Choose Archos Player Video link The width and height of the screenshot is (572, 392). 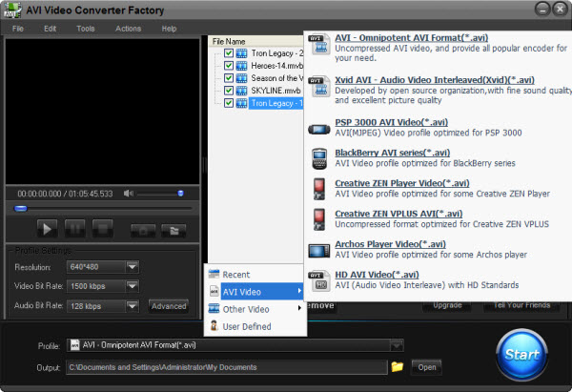coord(390,244)
